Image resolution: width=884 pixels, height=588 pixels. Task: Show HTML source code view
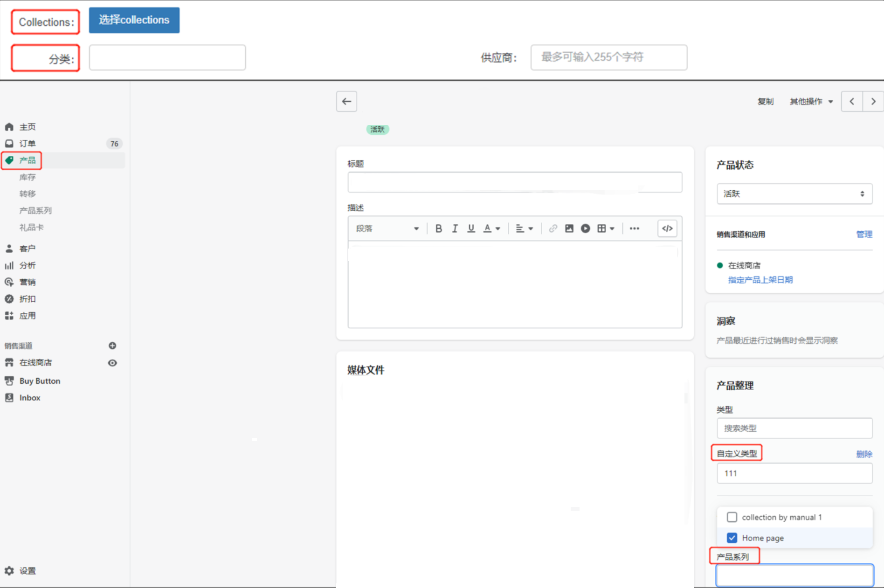tap(667, 228)
